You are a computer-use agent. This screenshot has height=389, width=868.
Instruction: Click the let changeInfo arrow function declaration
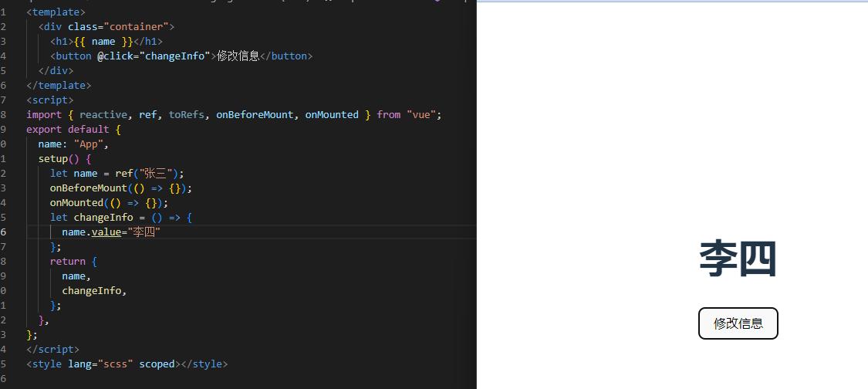pos(121,217)
